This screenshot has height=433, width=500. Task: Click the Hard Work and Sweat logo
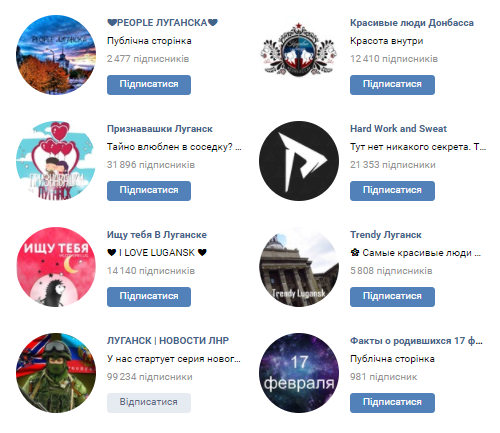pos(299,161)
